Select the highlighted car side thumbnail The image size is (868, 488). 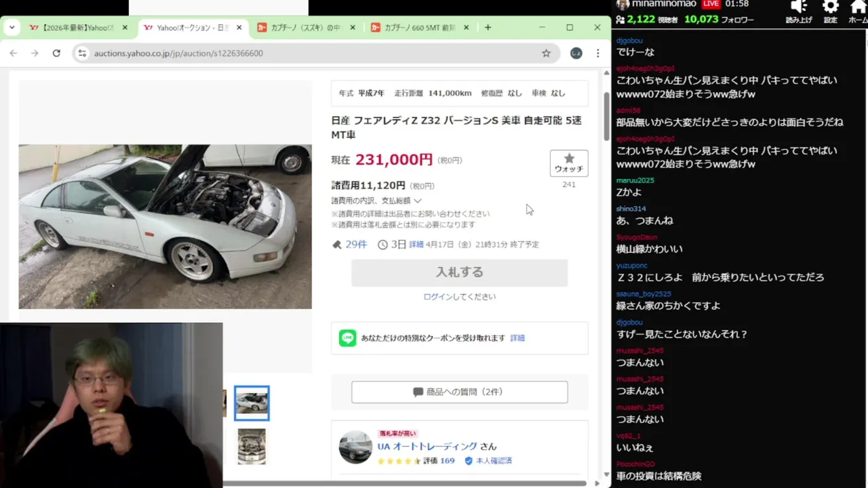(252, 403)
